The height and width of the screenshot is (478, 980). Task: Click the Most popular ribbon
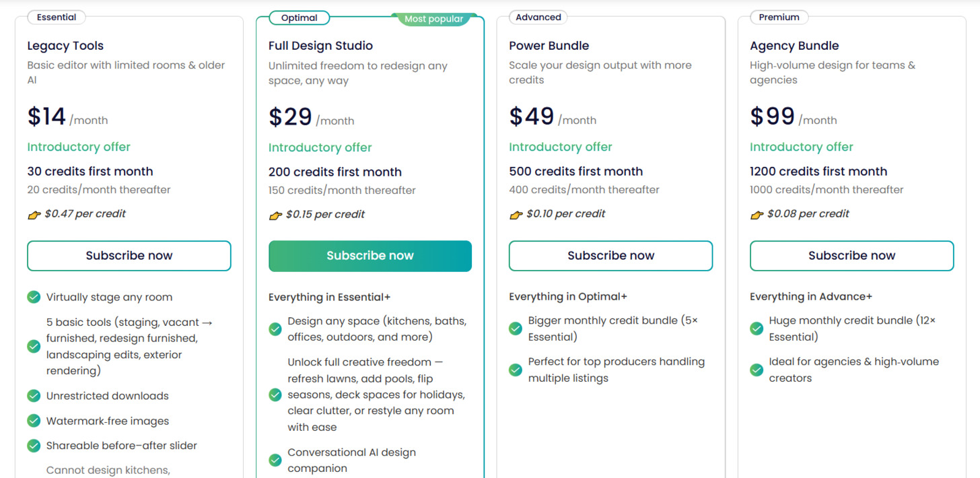pyautogui.click(x=434, y=19)
